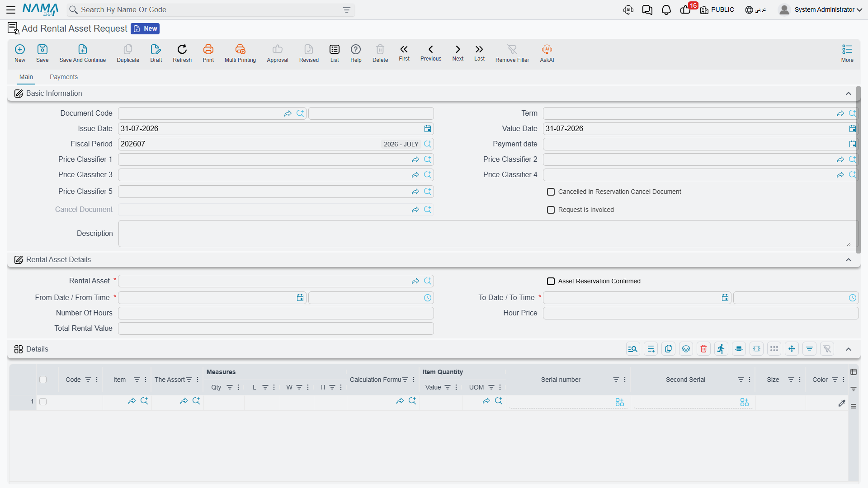Tick the checkbox for row 1
The image size is (868, 488).
[43, 402]
